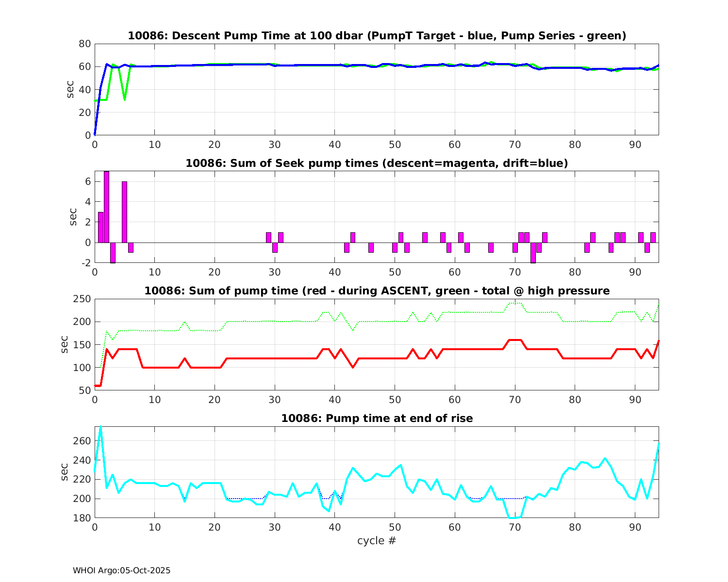Click the Sum of Seek pump times title
Screen dimensions: 728x582
pos(377,163)
